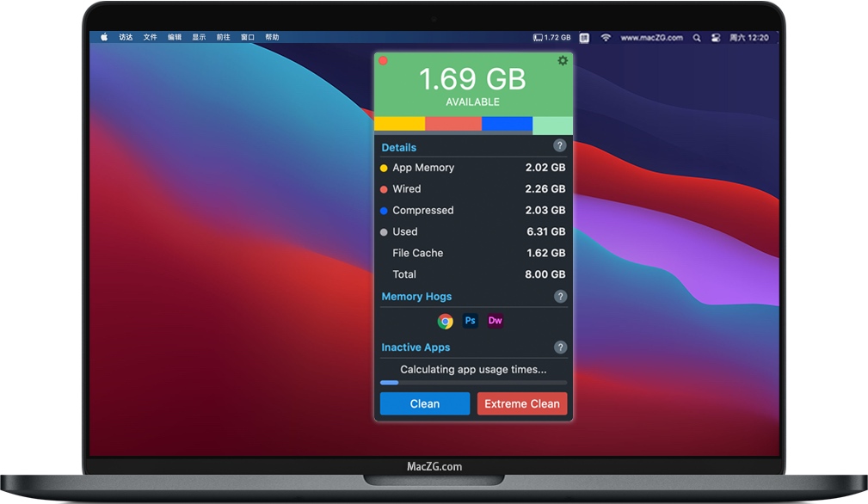Viewport: 868px width, 504px height.
Task: Open the settings gear in memory panel
Action: (x=563, y=61)
